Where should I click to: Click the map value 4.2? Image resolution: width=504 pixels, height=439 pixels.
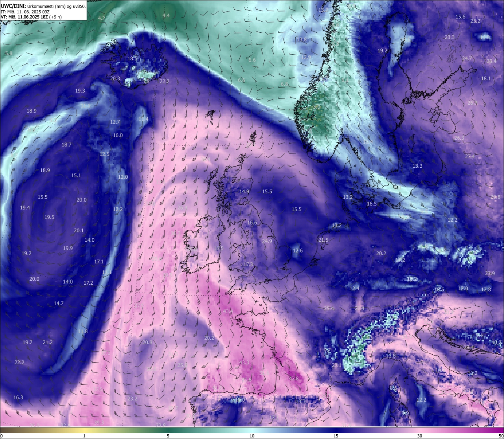pyautogui.click(x=102, y=19)
